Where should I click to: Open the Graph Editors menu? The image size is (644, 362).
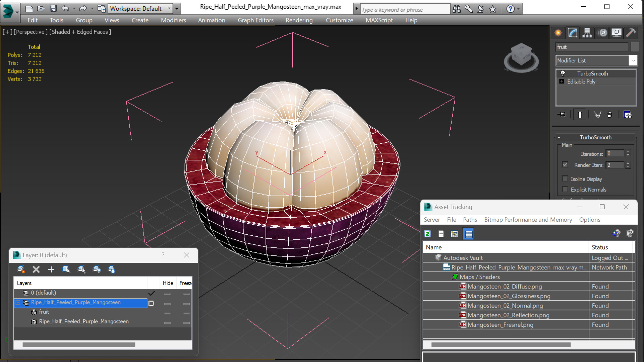point(255,20)
